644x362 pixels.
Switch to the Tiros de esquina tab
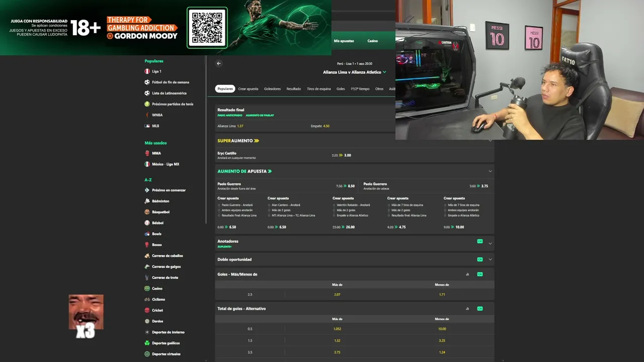click(x=319, y=89)
